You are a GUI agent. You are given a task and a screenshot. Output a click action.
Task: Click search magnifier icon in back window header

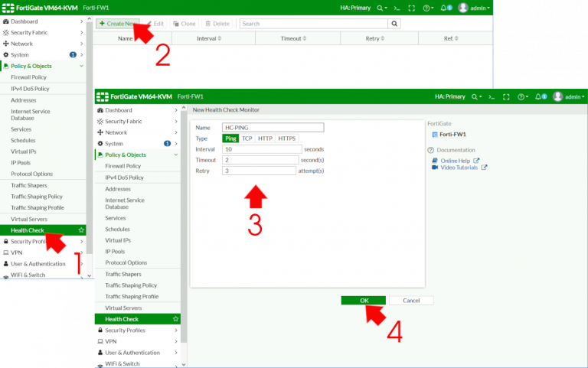(x=382, y=8)
